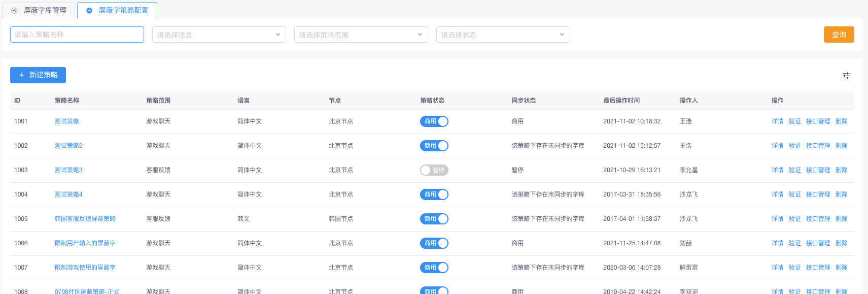This screenshot has width=868, height=294.
Task: Click the column settings icon above table
Action: coord(846,76)
